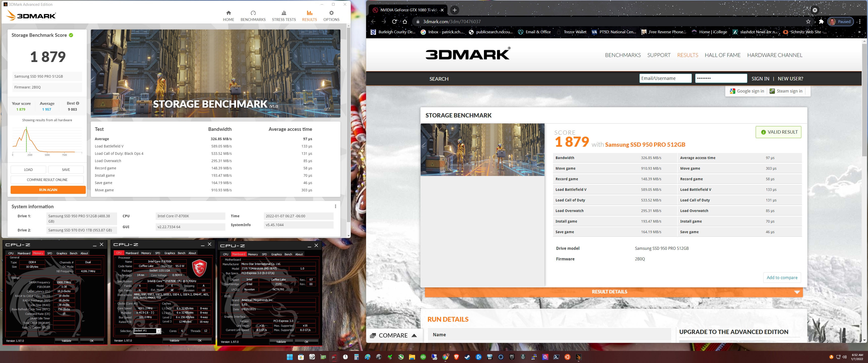
Task: Click the password input field
Action: [721, 78]
